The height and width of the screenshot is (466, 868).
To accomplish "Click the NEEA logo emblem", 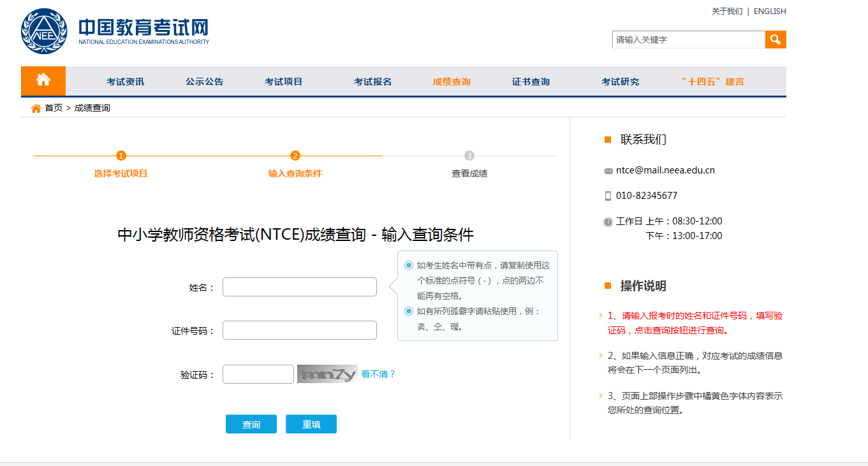I will [x=43, y=31].
